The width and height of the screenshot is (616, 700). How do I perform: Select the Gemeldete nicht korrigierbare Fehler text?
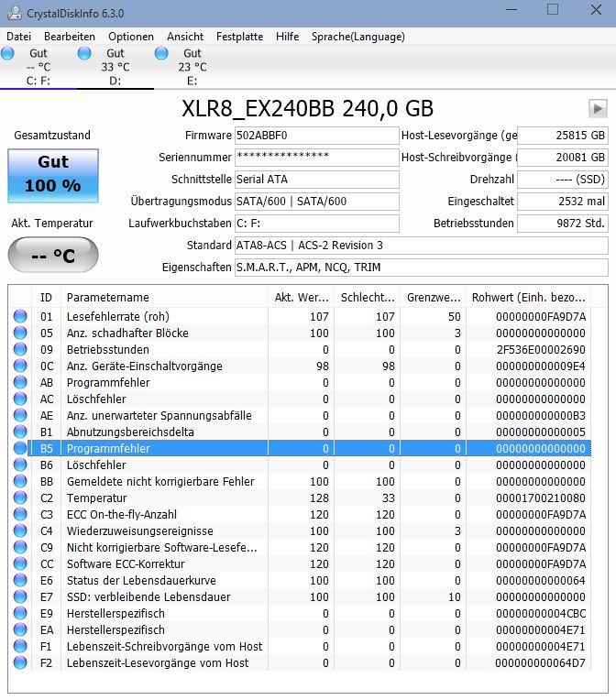pos(160,481)
